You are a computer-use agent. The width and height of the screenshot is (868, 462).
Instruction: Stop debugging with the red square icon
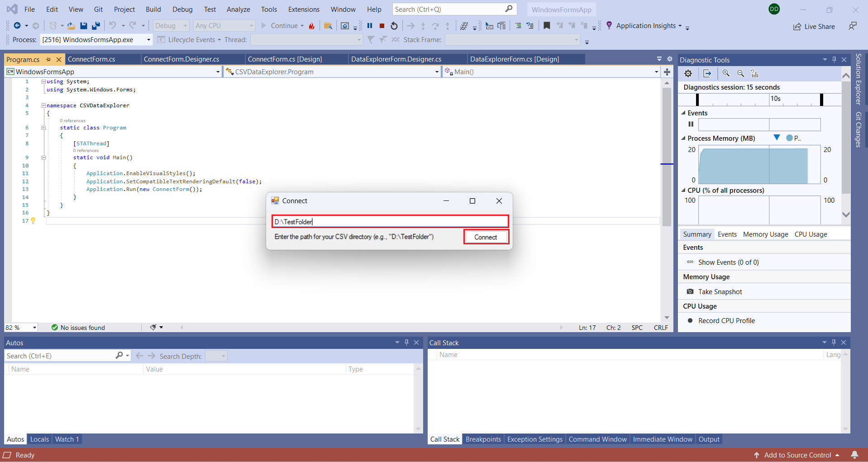382,26
